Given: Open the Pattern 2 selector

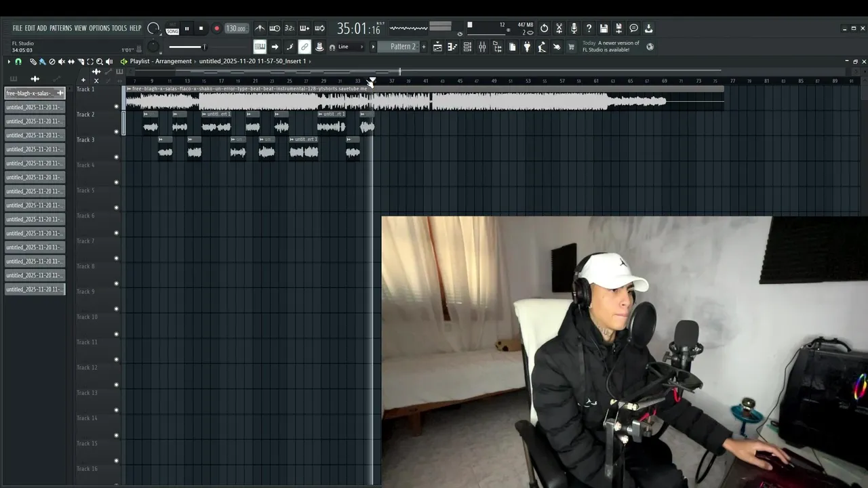Looking at the screenshot, I should (398, 47).
